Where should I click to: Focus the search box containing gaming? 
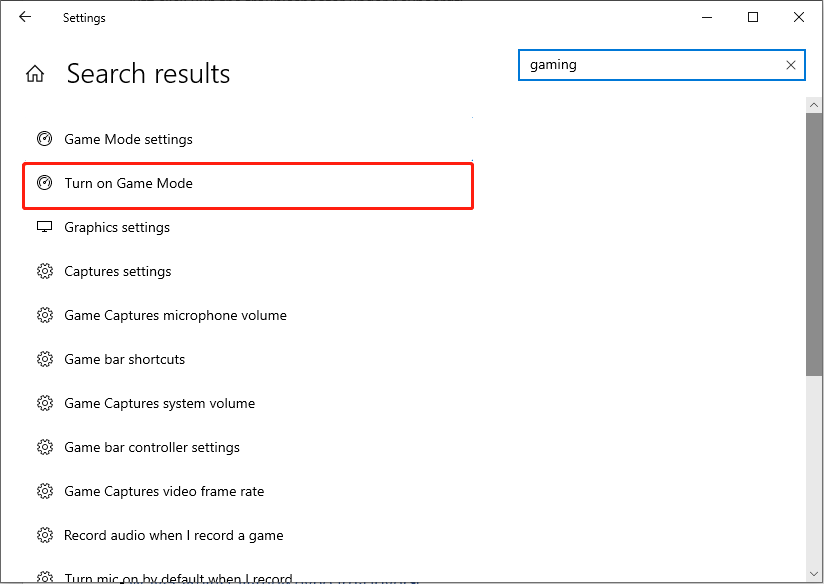[662, 65]
